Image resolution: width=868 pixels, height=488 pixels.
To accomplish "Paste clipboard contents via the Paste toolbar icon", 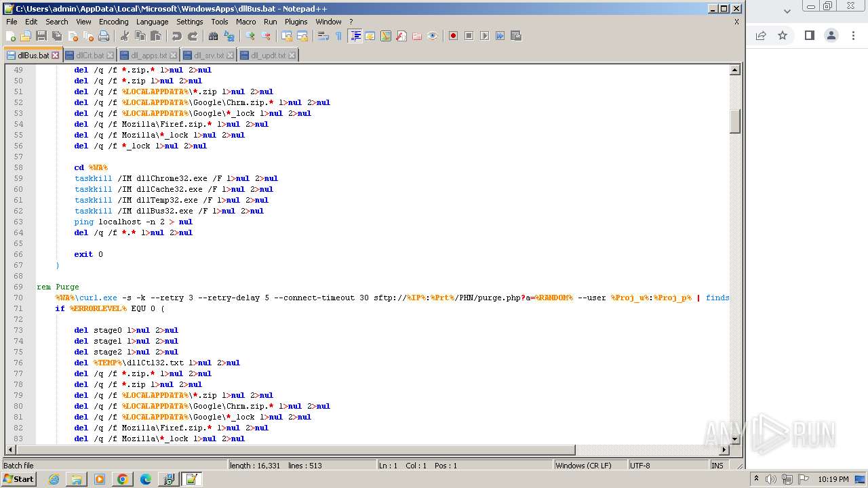I will [155, 36].
